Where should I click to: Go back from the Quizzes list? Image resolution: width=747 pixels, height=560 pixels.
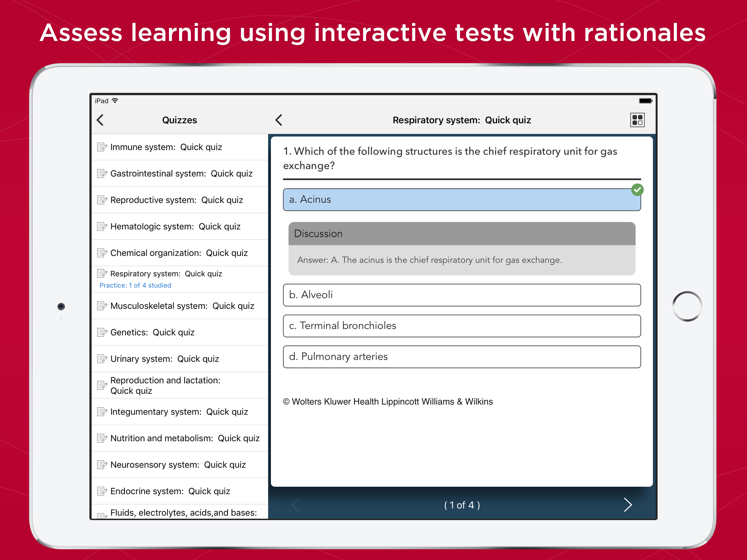pyautogui.click(x=100, y=120)
